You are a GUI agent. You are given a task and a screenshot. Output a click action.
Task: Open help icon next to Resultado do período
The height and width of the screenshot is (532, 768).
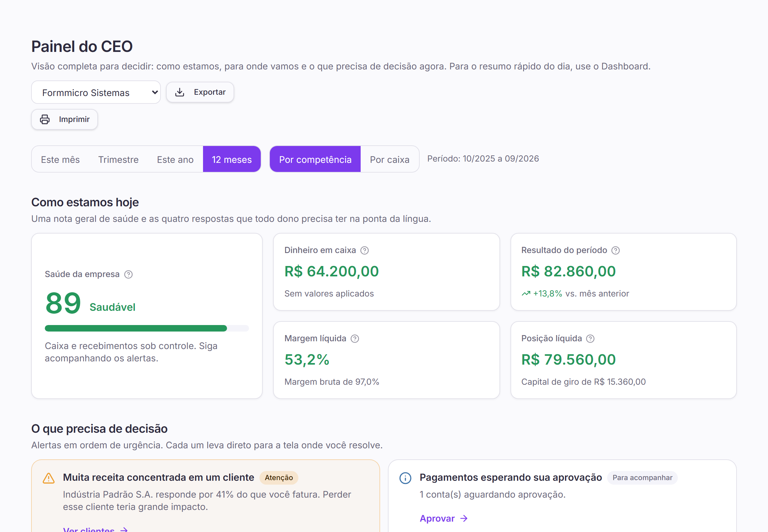(615, 250)
